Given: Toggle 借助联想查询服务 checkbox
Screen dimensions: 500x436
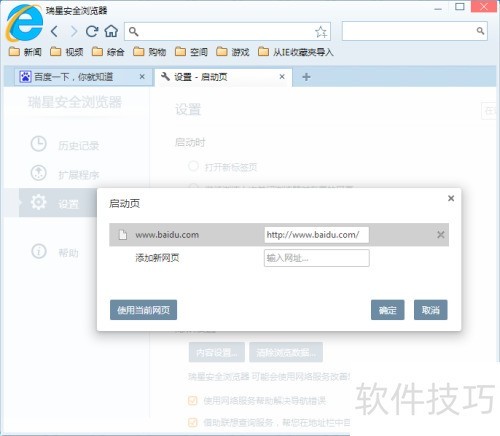Looking at the screenshot, I should [x=192, y=422].
